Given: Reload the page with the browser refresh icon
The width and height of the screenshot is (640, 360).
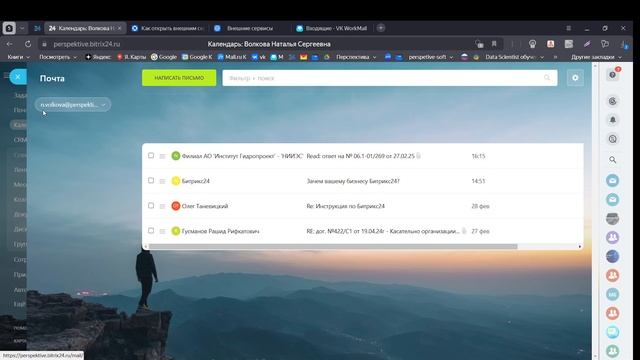Looking at the screenshot, I should point(28,44).
